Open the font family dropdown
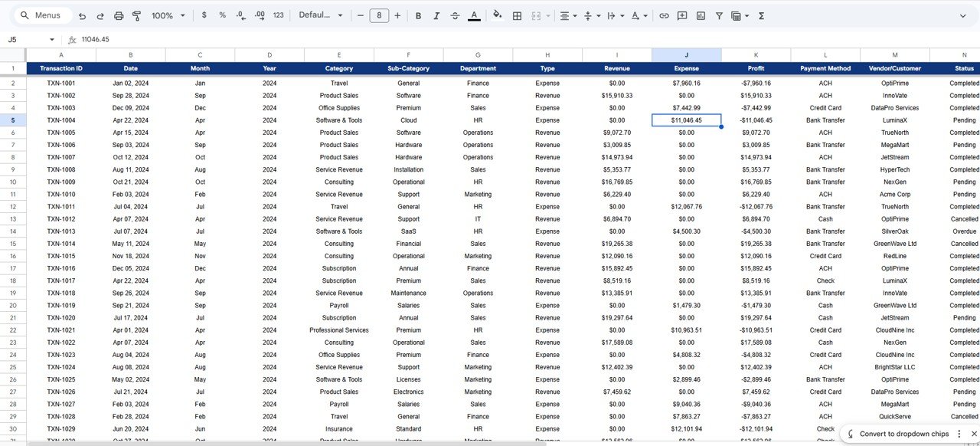 tap(320, 15)
